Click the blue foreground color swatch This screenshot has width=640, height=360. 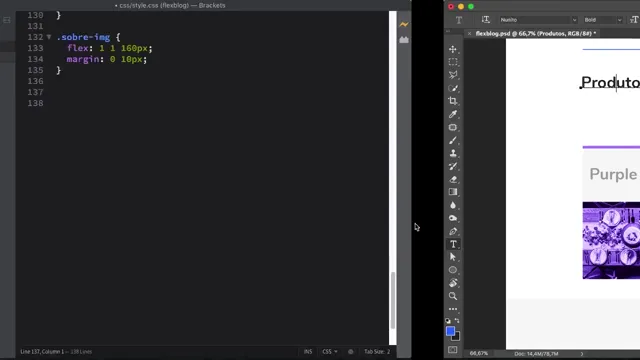tap(450, 331)
